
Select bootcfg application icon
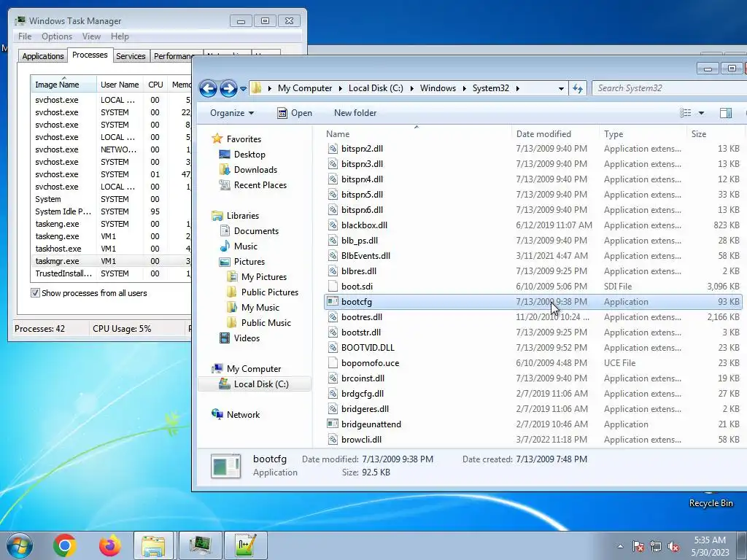click(x=333, y=301)
